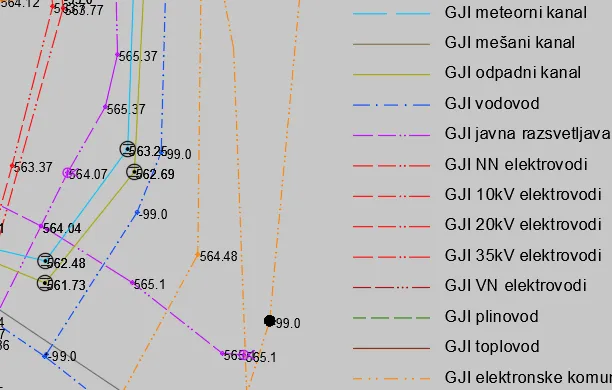This screenshot has height=390, width=612.
Task: Select the 'GJI toplovod' legend label
Action: (492, 347)
